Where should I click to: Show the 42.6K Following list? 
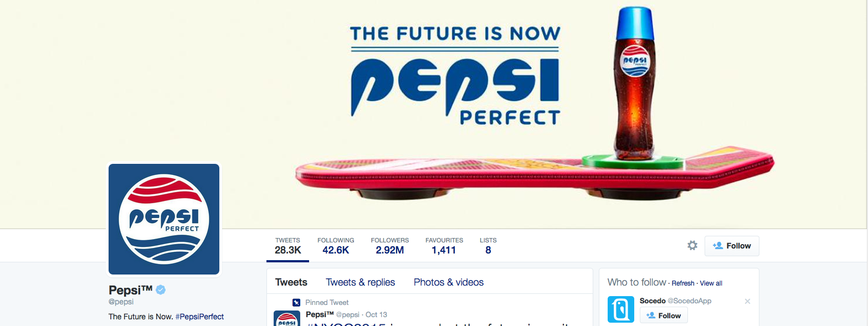pos(336,246)
